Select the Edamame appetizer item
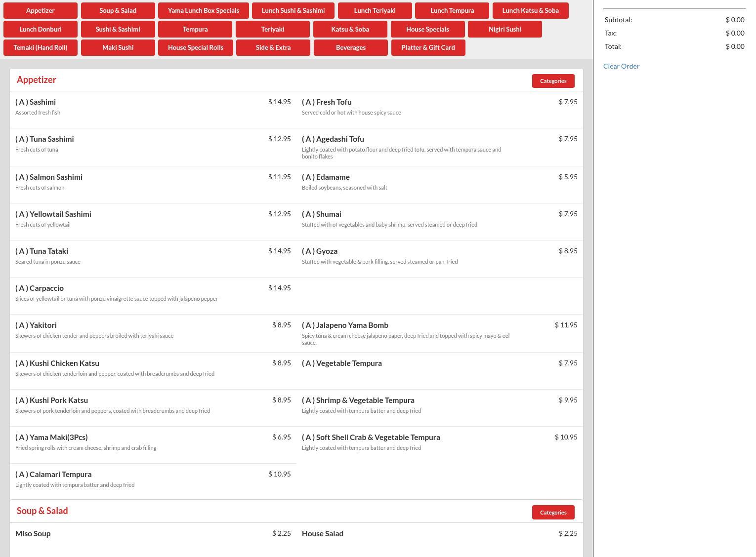756x557 pixels. pos(440,185)
